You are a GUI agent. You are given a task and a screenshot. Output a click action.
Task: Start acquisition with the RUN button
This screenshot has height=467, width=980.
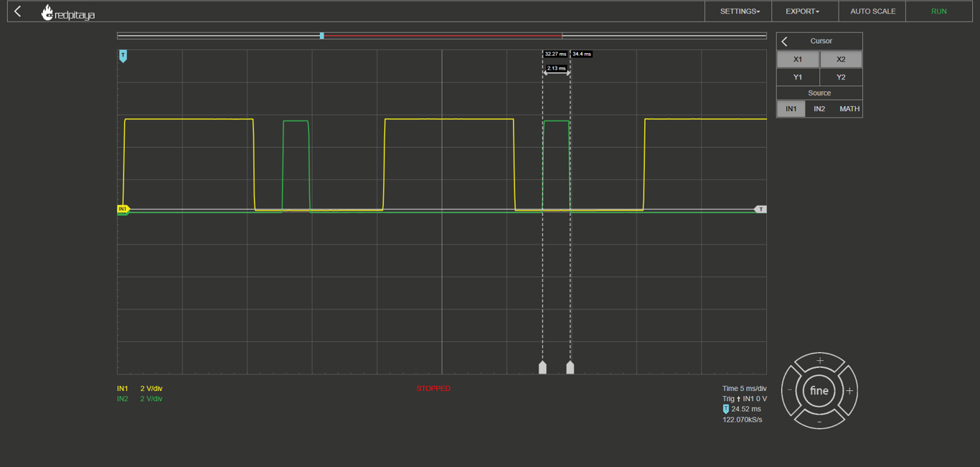point(938,11)
